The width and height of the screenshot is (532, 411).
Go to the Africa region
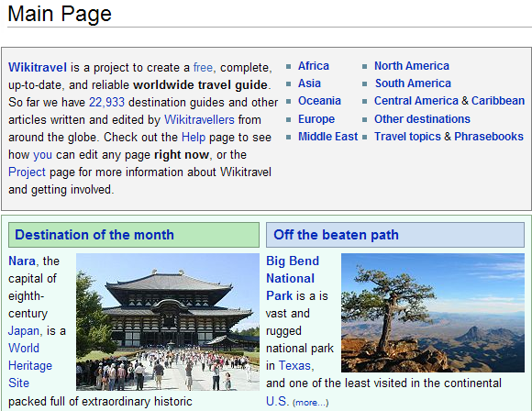tap(314, 66)
